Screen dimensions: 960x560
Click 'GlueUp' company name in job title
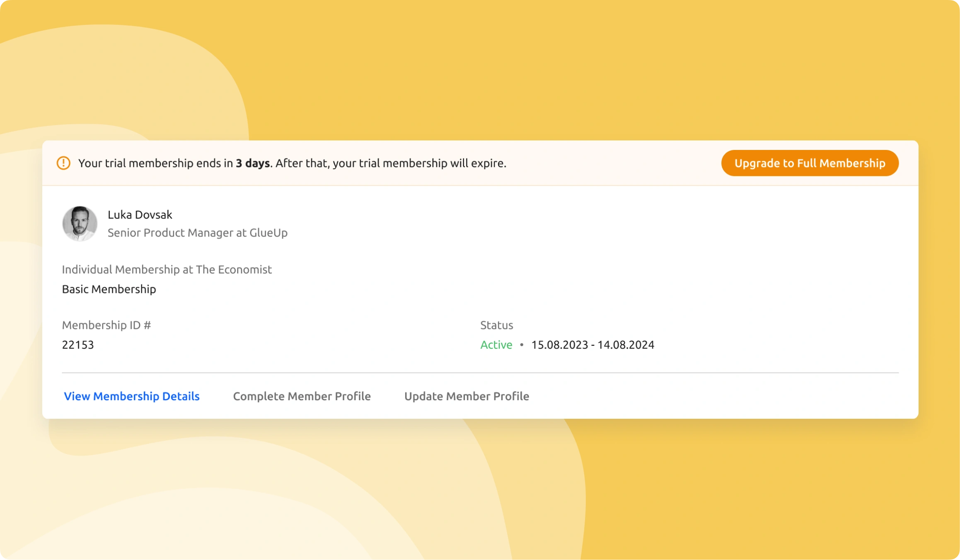tap(268, 233)
